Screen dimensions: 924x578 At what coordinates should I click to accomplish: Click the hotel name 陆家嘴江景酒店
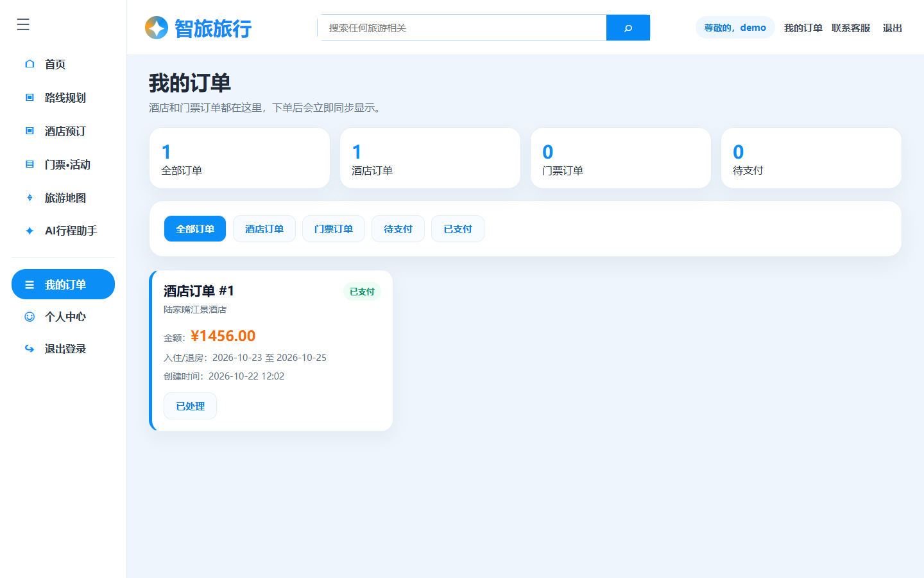pos(195,310)
